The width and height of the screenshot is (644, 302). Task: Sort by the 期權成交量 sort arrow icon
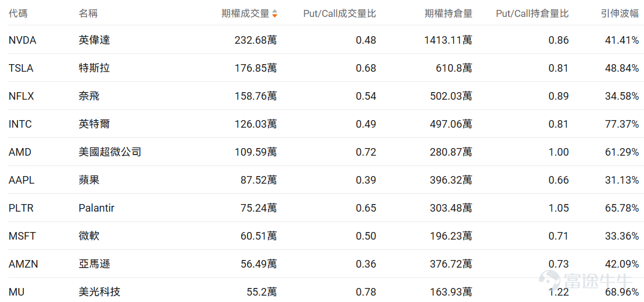click(274, 13)
